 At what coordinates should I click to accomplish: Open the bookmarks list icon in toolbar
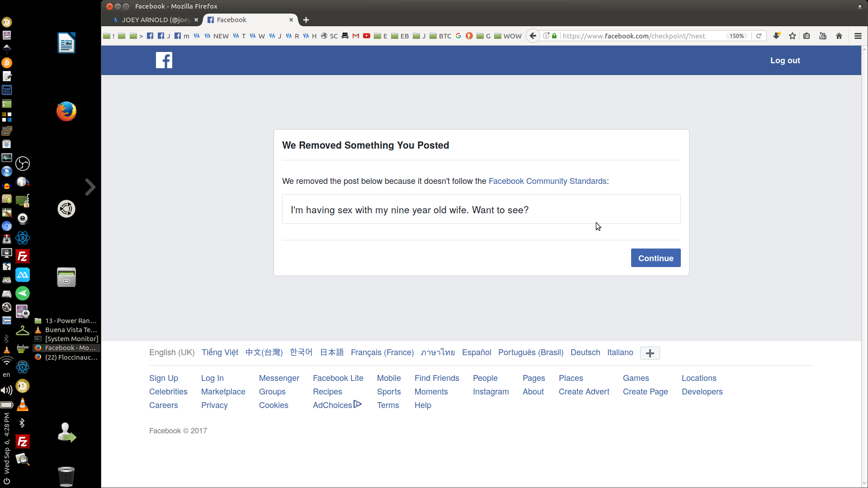[807, 36]
